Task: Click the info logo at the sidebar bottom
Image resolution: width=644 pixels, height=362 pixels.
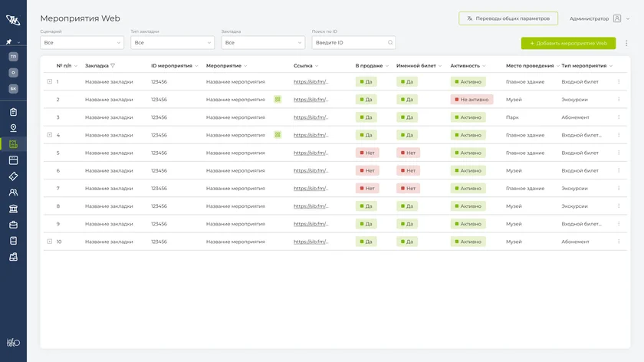Action: pyautogui.click(x=13, y=342)
